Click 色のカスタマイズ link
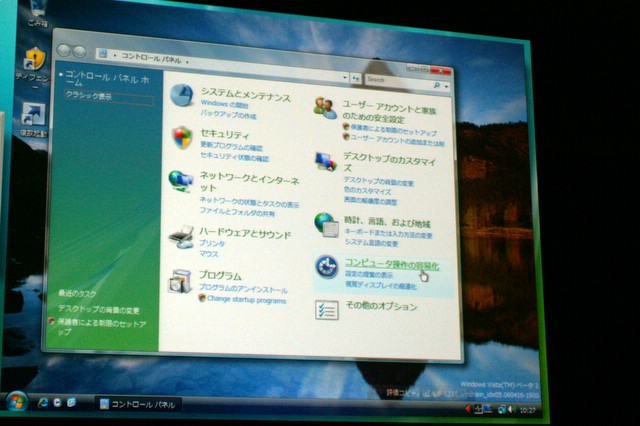 point(367,191)
